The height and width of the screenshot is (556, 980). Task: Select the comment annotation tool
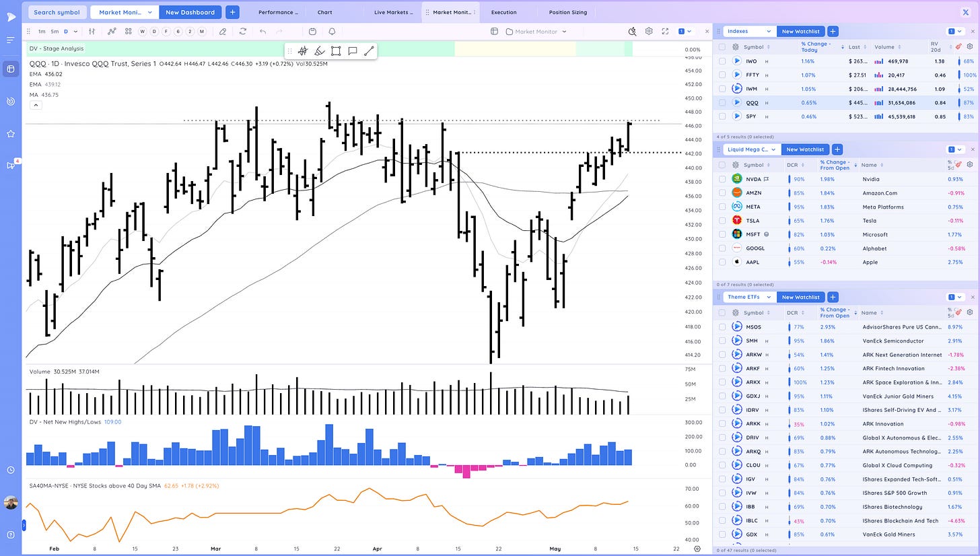(352, 50)
